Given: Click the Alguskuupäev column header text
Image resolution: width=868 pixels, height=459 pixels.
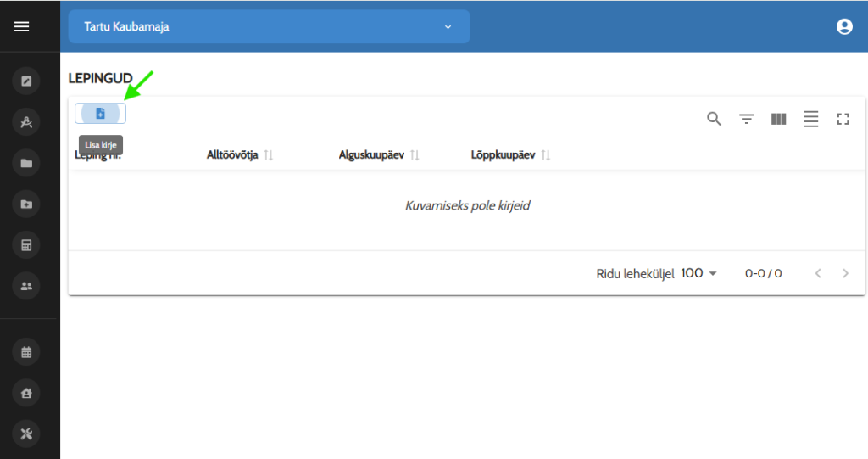Looking at the screenshot, I should (x=371, y=155).
